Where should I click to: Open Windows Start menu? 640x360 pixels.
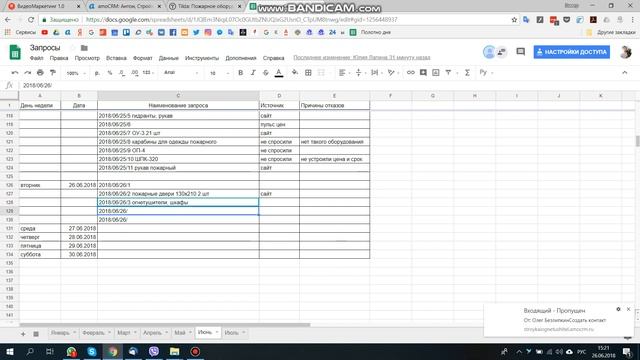9,351
